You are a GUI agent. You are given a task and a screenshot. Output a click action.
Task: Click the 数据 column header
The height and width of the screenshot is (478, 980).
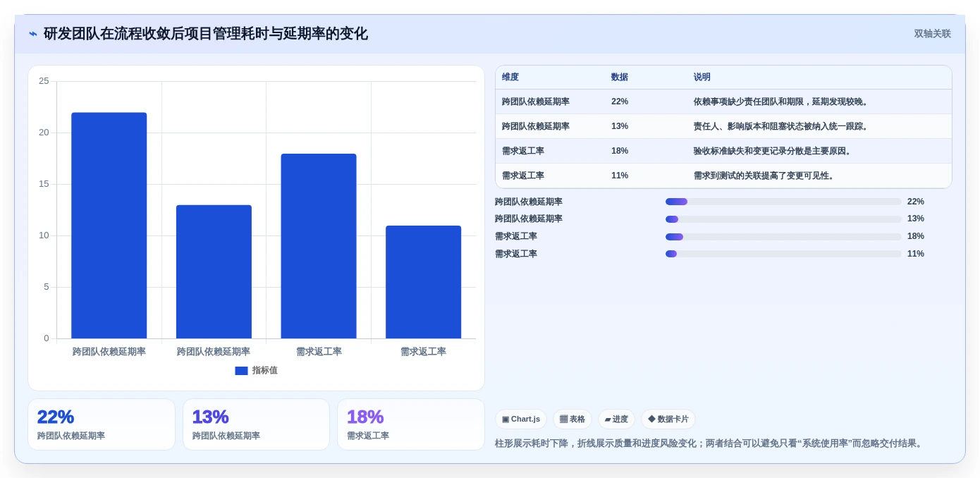(x=620, y=78)
